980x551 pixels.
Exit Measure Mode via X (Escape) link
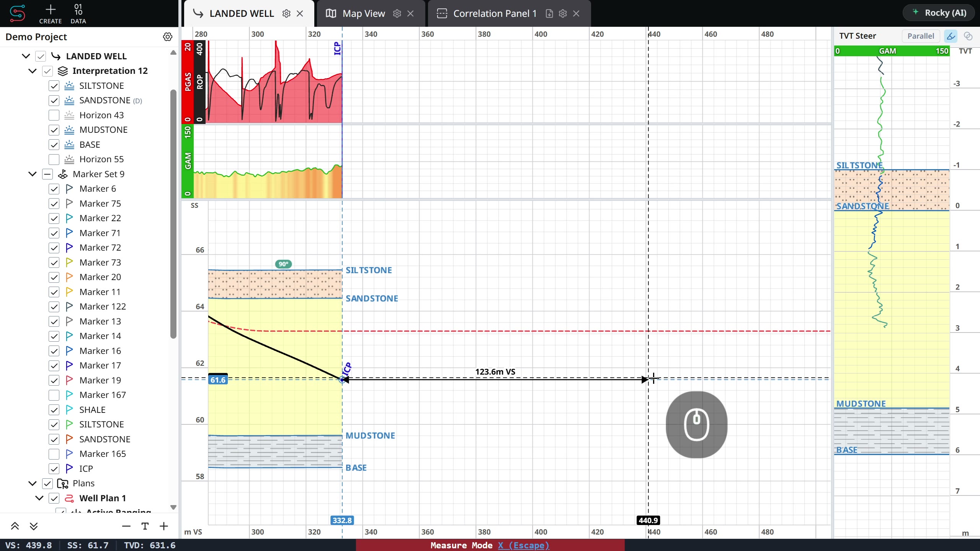(x=523, y=545)
